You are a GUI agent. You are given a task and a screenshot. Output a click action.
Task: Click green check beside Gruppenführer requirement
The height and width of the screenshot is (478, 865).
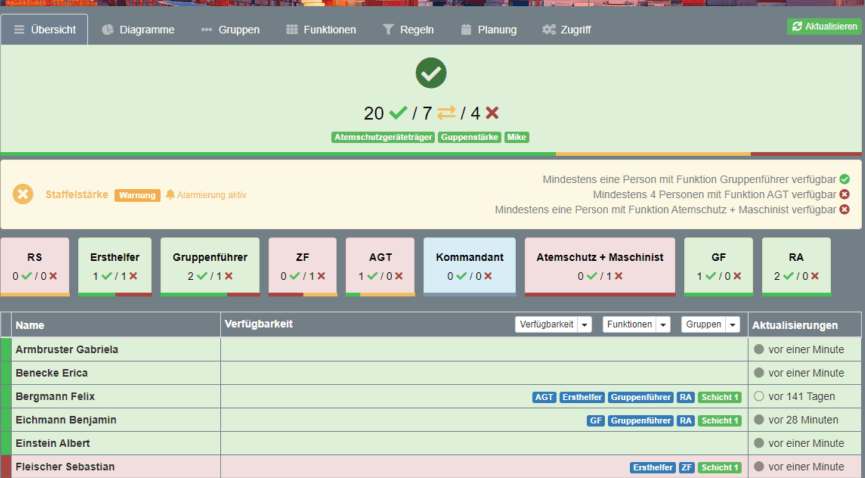tap(844, 179)
